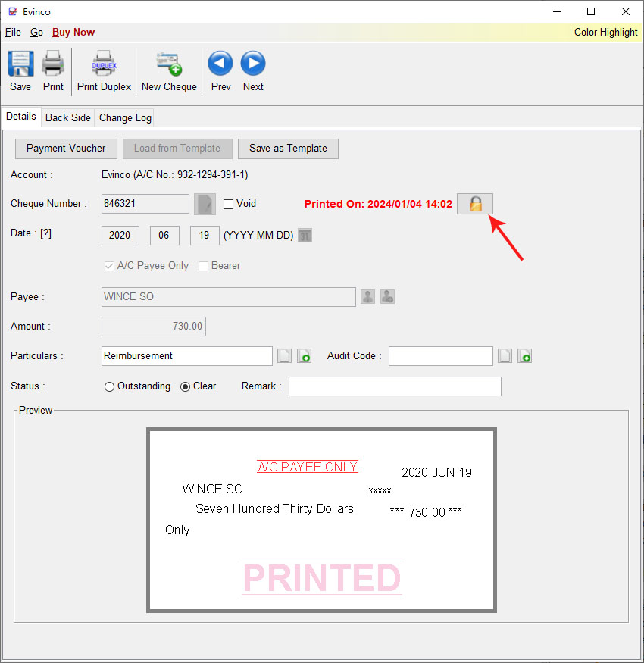Image resolution: width=644 pixels, height=663 pixels.
Task: Click the Remark input field
Action: 395,386
